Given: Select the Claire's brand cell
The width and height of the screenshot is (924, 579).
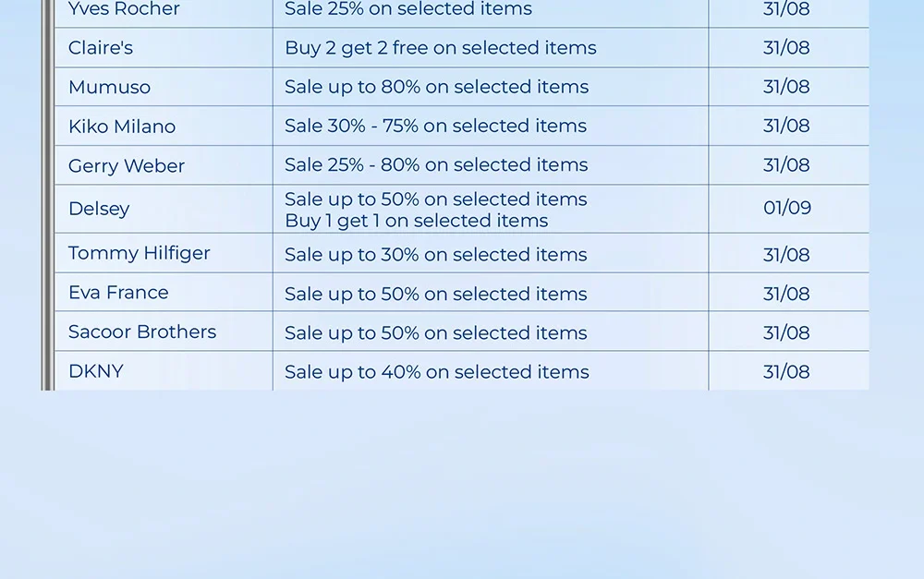Looking at the screenshot, I should [101, 48].
